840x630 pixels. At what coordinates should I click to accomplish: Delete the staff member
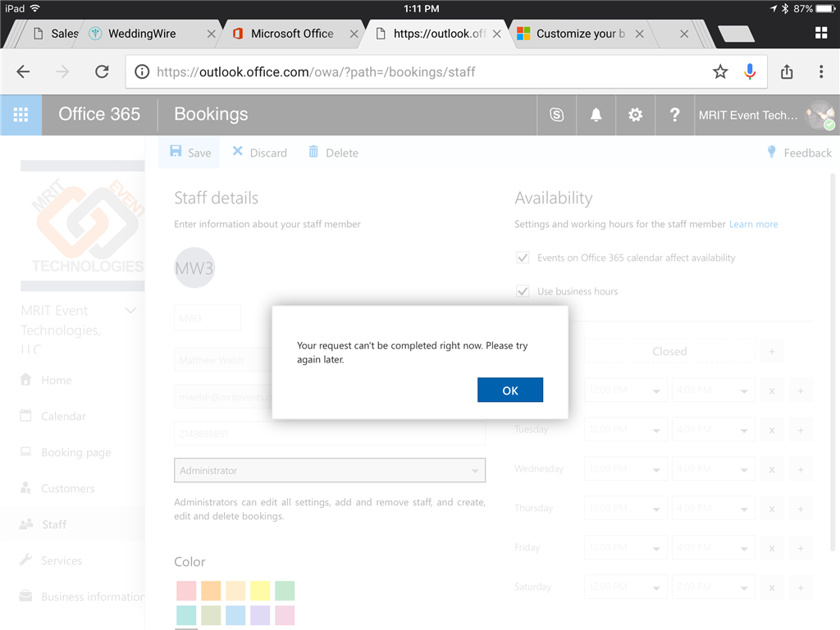tap(333, 153)
